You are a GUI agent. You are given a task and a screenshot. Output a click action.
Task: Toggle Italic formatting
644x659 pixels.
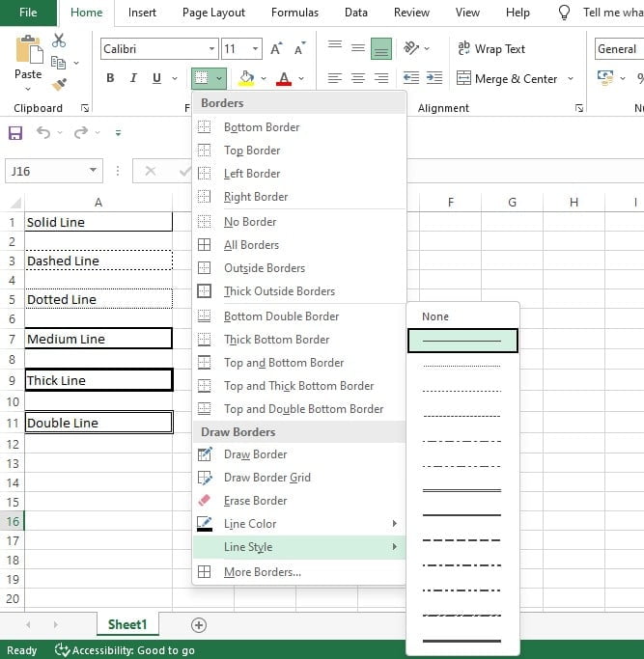(x=133, y=78)
